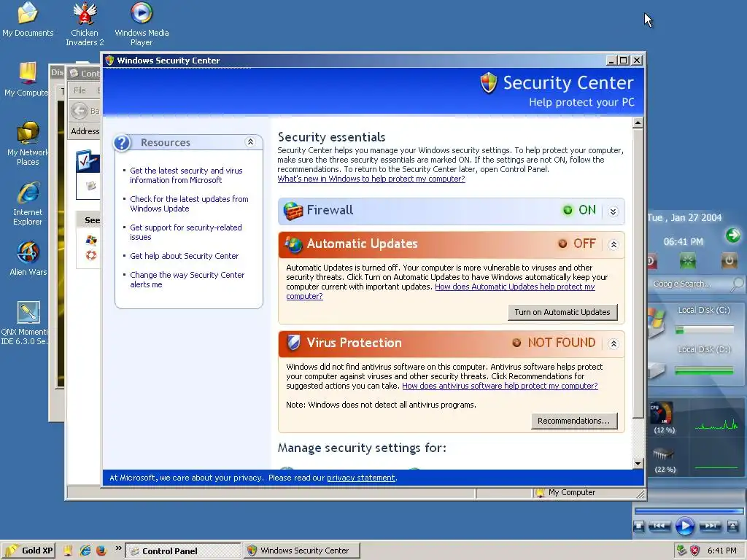
Task: Click Back button in Control Panel window
Action: click(x=85, y=111)
